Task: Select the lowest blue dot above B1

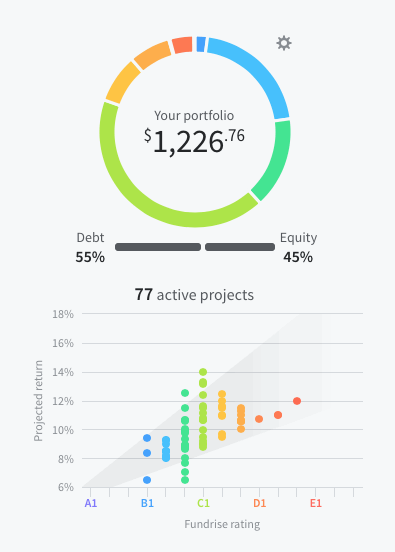Action: 147,480
